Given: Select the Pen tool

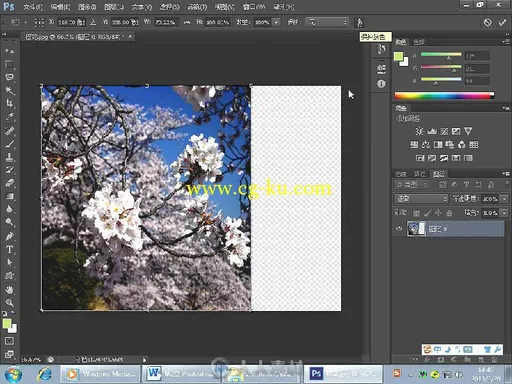Looking at the screenshot, I should (9, 236).
